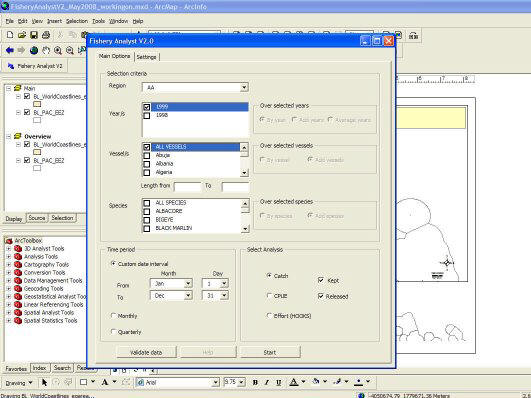Toggle italic formatting
This screenshot has height=398, width=531.
(x=267, y=382)
